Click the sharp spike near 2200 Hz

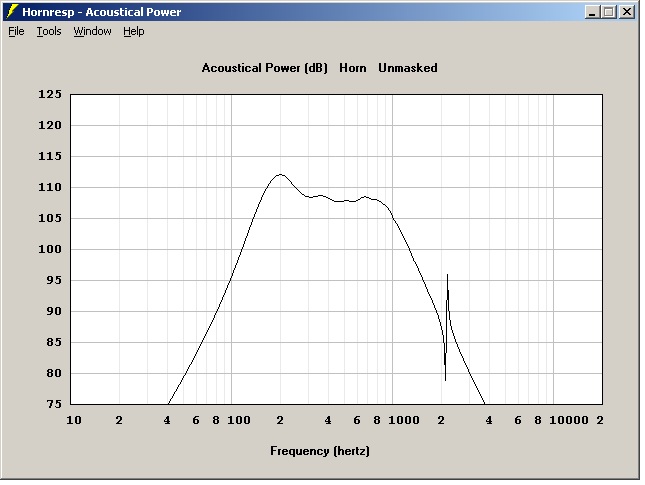click(x=448, y=275)
